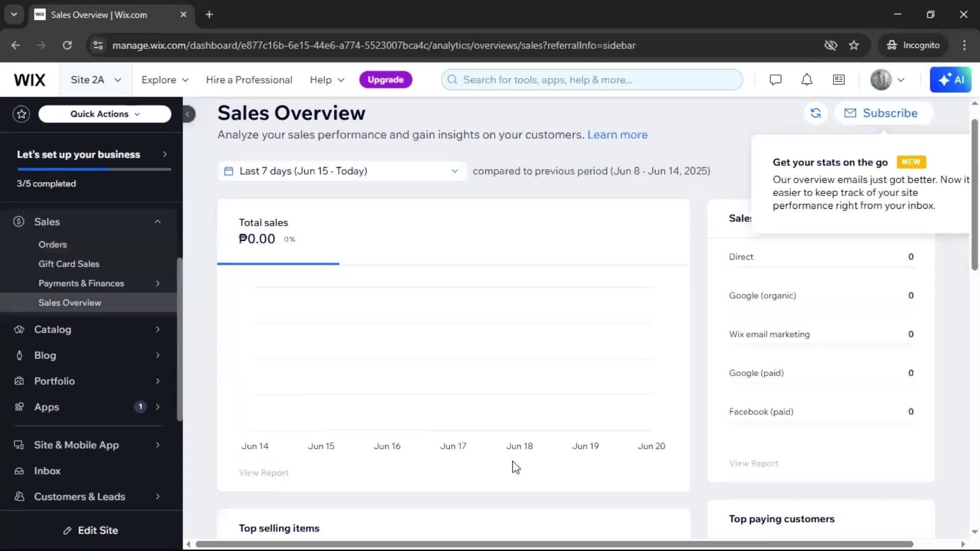
Task: Click the Facebook (paid) source row
Action: 821,412
